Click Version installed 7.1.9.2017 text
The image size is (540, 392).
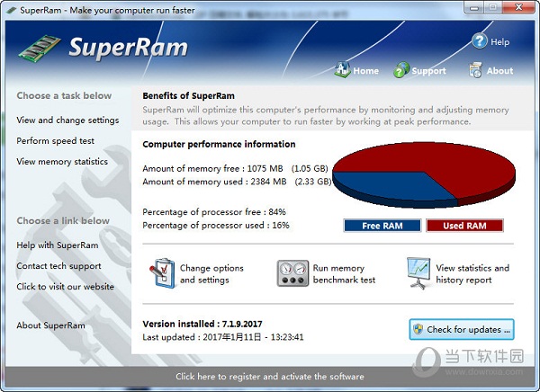point(202,324)
